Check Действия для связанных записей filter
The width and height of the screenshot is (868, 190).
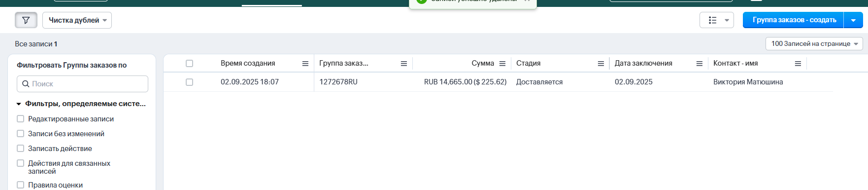(20, 163)
